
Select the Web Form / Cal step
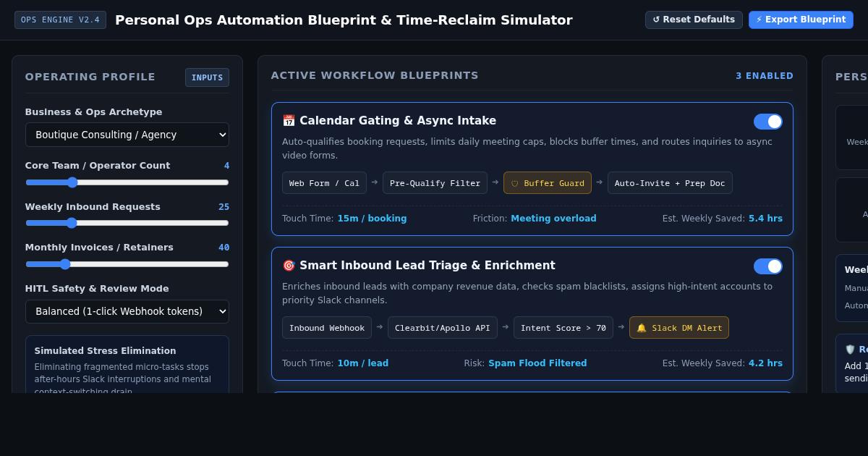[324, 183]
